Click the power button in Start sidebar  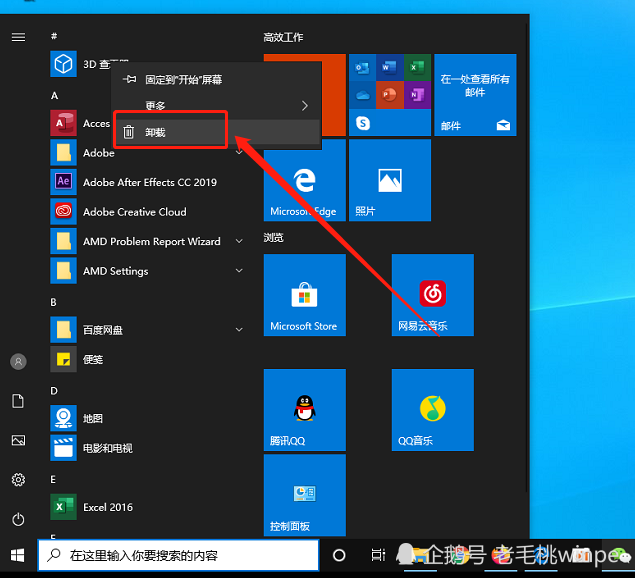pyautogui.click(x=18, y=519)
